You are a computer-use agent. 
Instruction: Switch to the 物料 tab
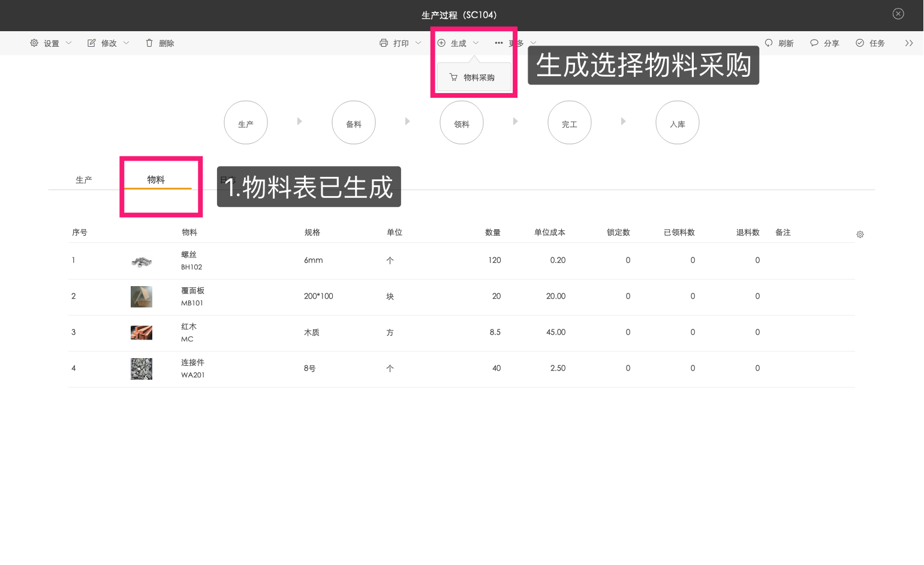[x=155, y=178]
